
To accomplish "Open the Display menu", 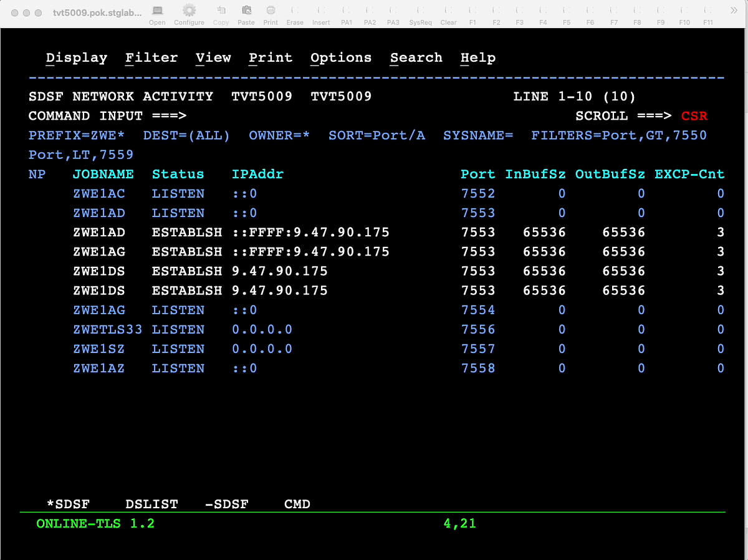I will pos(77,58).
